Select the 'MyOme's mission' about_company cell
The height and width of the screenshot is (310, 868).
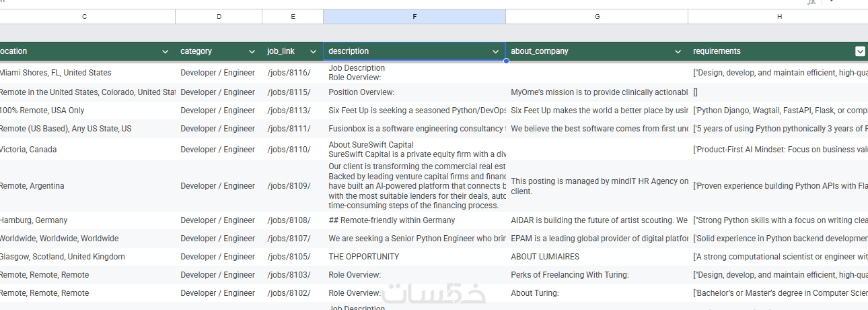[597, 92]
